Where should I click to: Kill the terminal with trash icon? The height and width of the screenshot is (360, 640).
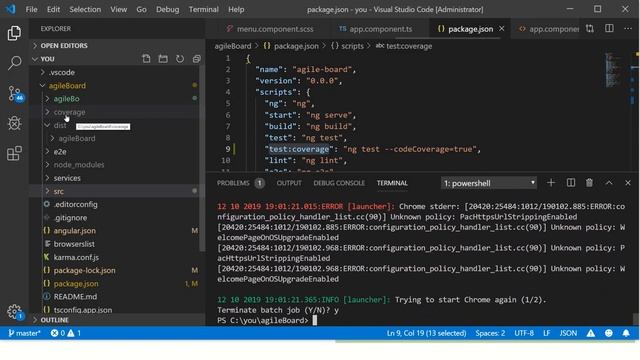(589, 183)
